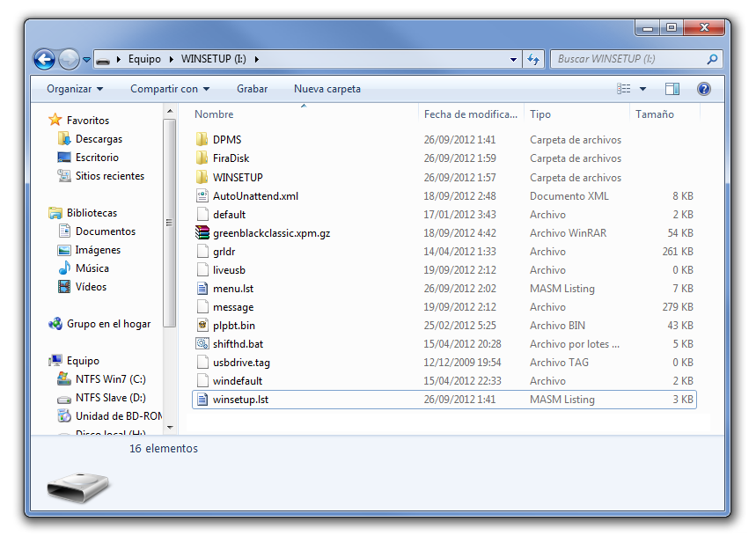
Task: Select the shifthd.bat batch file icon
Action: pos(202,343)
